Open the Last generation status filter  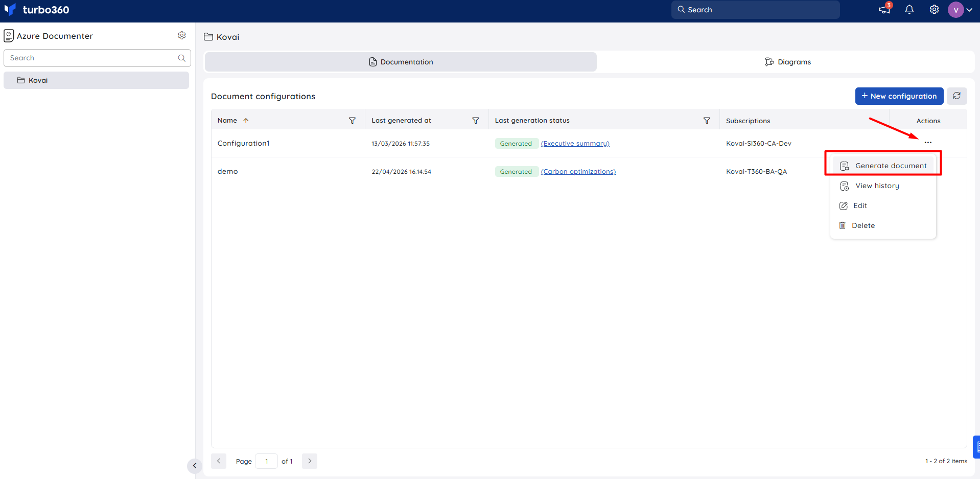point(707,121)
